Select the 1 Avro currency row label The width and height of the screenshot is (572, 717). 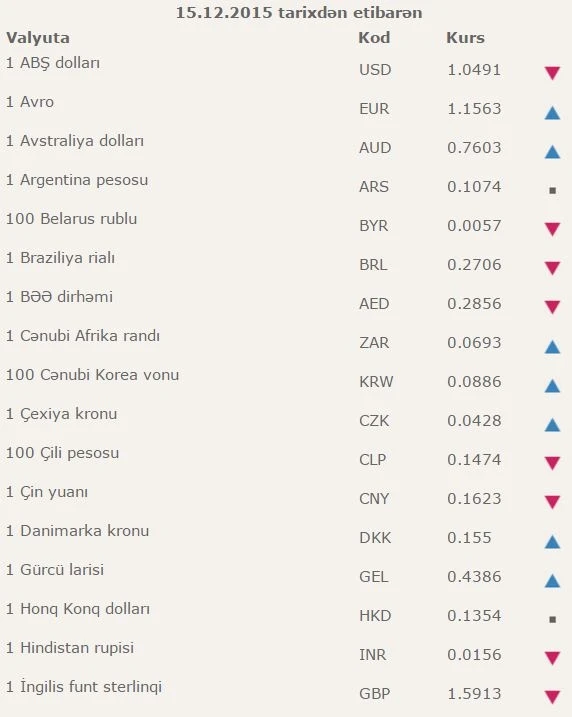tap(30, 102)
